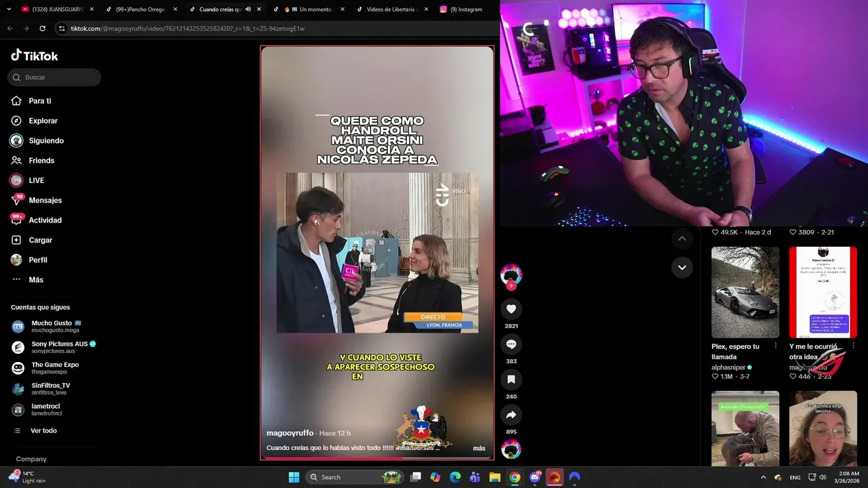
Task: Like the video with the heart icon
Action: (x=511, y=309)
